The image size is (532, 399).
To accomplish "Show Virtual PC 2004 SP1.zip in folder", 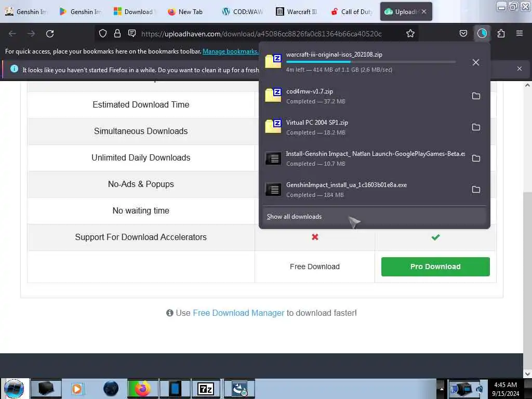I will coord(476,127).
